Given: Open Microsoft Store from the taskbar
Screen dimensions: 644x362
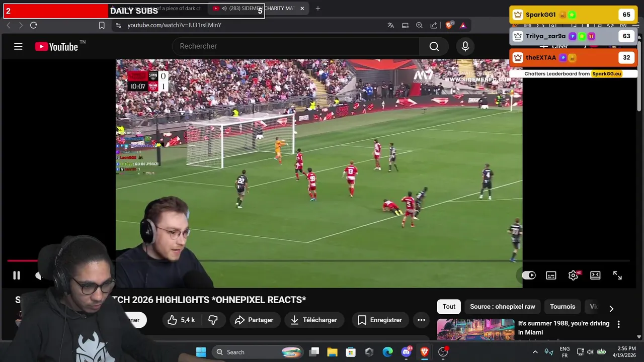Looking at the screenshot, I should [x=351, y=352].
